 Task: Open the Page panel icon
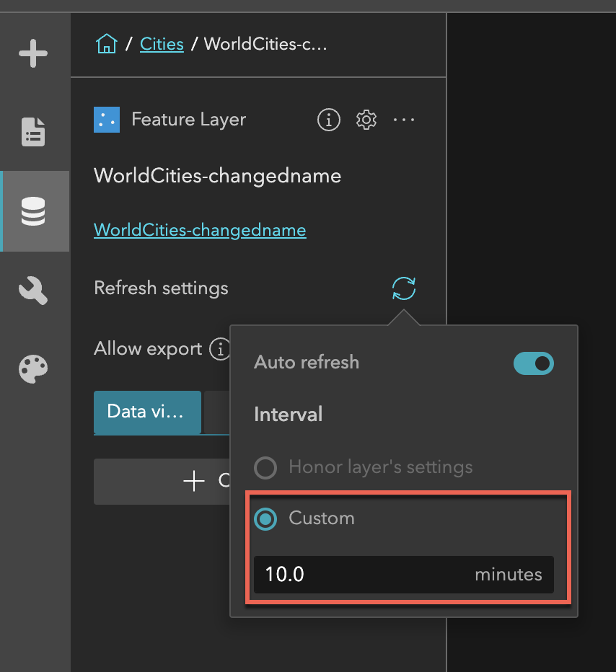[33, 132]
